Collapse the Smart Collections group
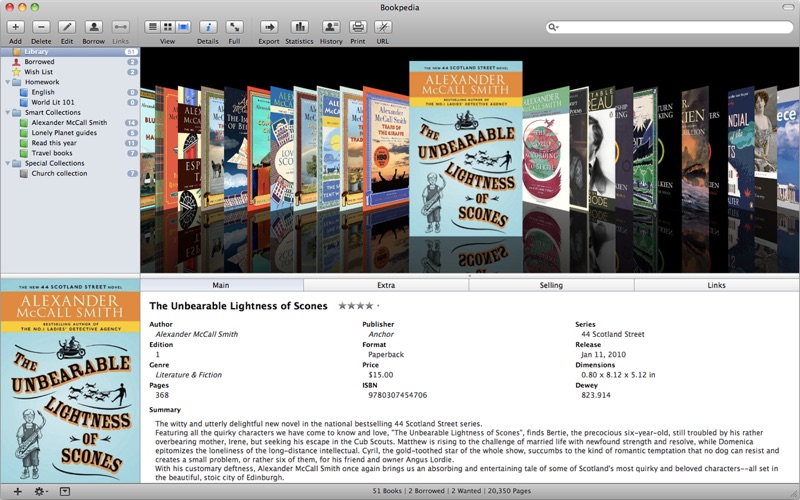The height and width of the screenshot is (500, 800). (x=6, y=113)
